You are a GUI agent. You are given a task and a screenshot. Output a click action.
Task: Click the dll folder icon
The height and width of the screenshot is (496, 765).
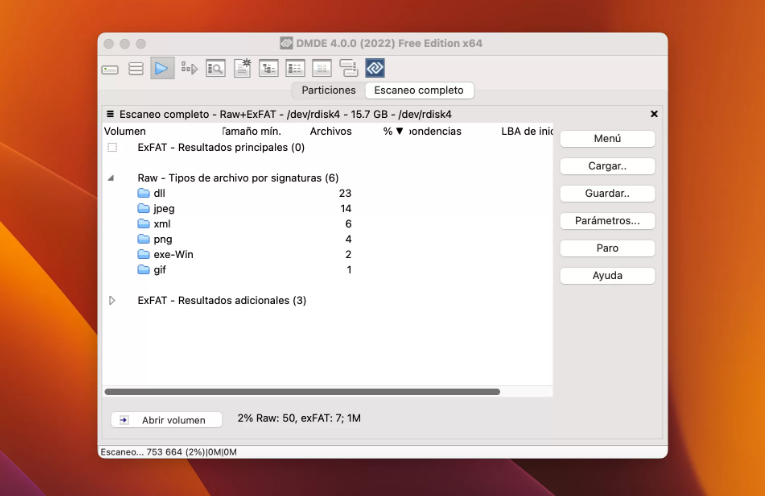coord(143,193)
